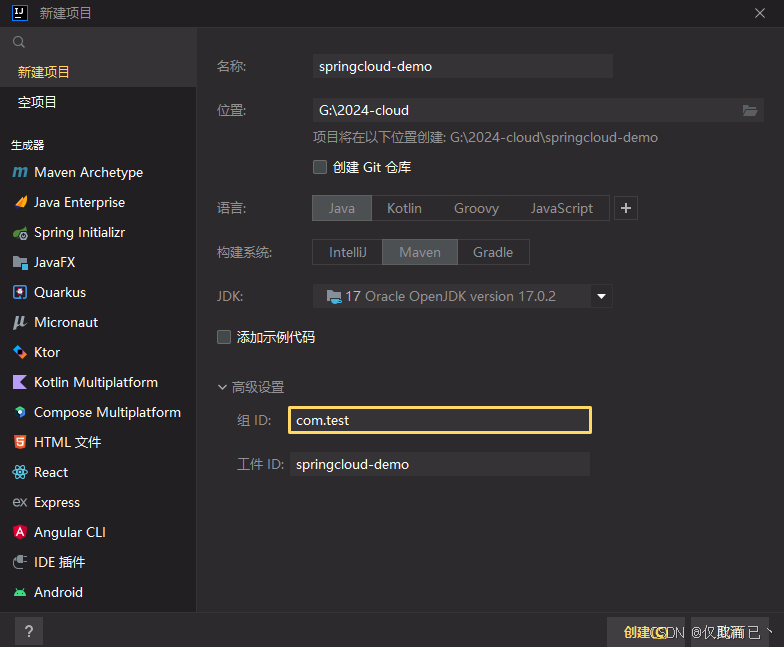784x647 pixels.
Task: Choose the Maven Archetype generator
Action: [x=98, y=172]
